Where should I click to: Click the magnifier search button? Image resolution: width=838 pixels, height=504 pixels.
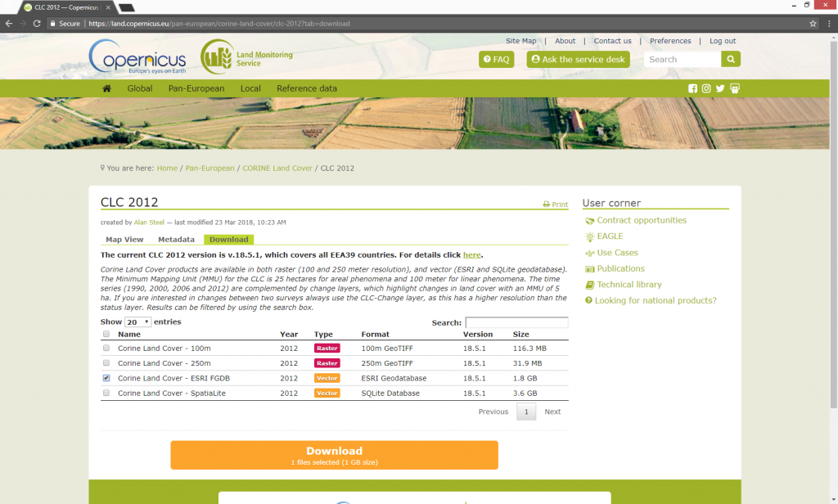731,60
